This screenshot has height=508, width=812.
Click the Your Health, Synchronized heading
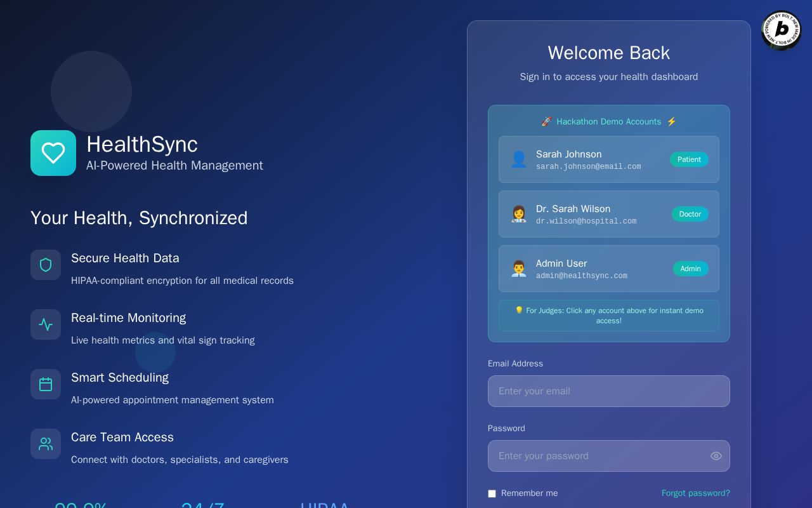139,218
